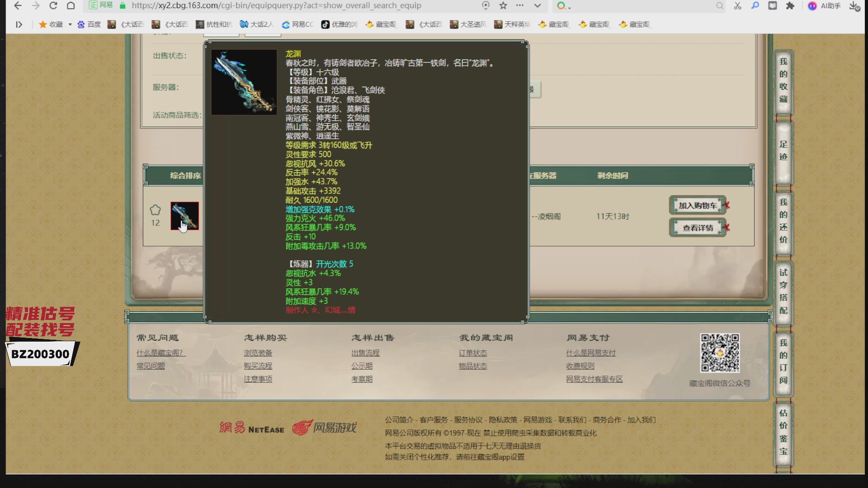
Task: Reload the page with the refresh icon
Action: [53, 6]
